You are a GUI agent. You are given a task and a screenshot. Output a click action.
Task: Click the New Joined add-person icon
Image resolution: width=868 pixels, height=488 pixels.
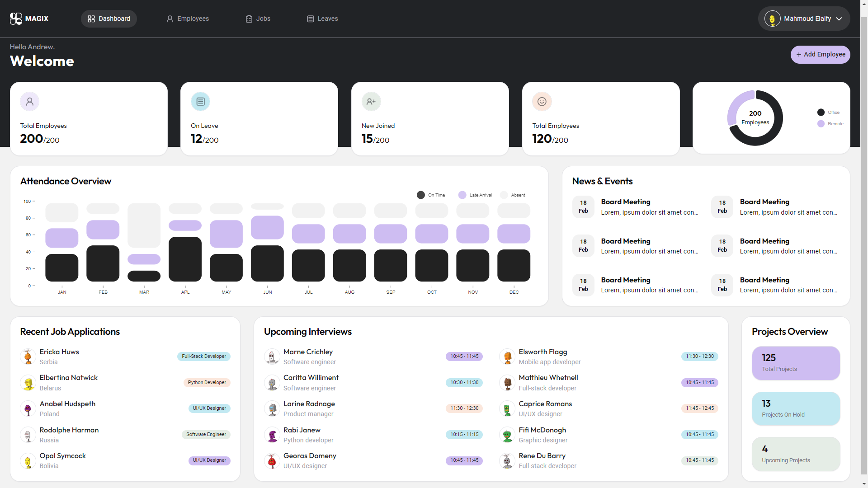371,101
